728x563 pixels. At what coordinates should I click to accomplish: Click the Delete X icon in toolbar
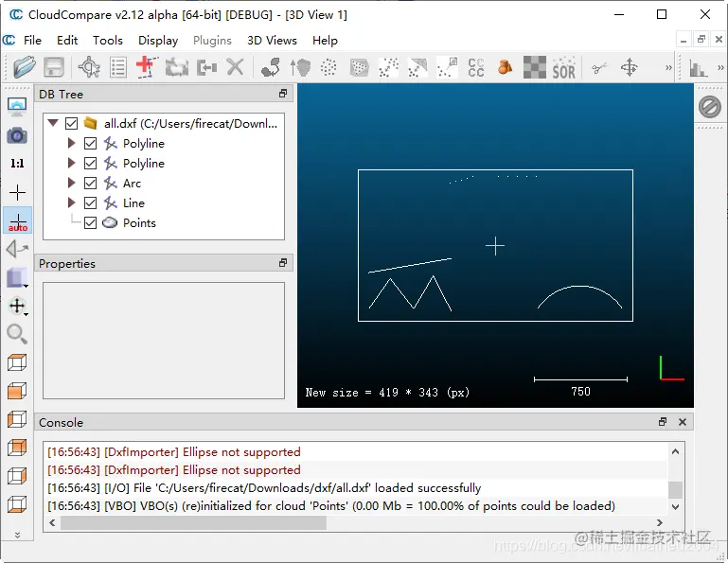(x=236, y=67)
